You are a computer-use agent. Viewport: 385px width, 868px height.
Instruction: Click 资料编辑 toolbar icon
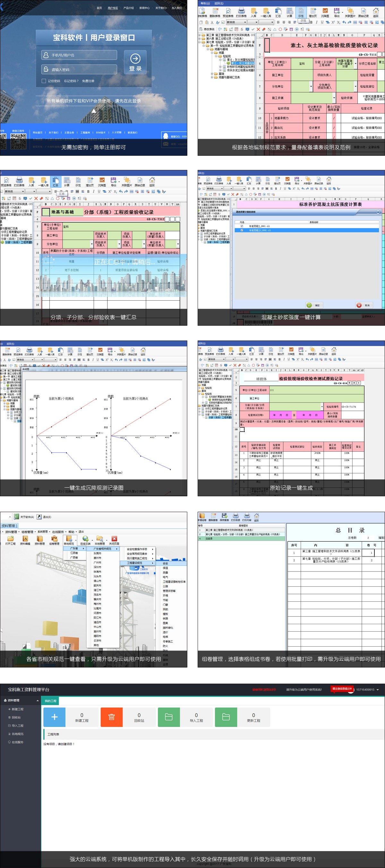point(25,540)
